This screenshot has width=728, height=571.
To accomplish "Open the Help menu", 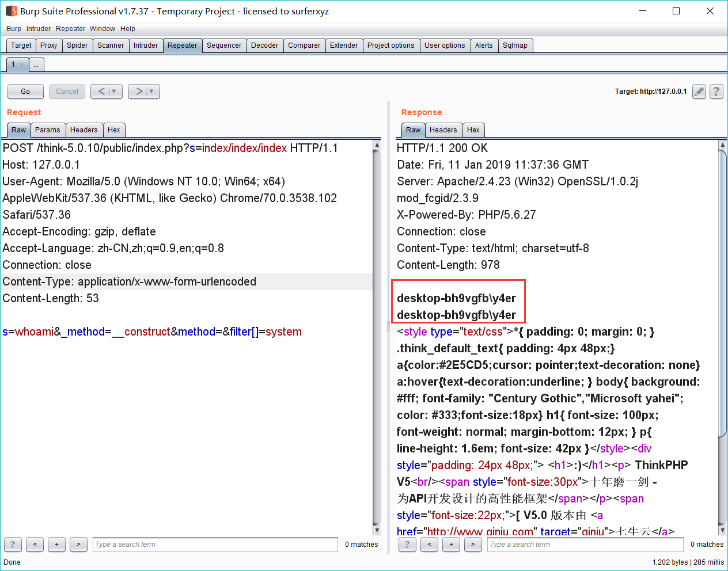I will point(128,29).
